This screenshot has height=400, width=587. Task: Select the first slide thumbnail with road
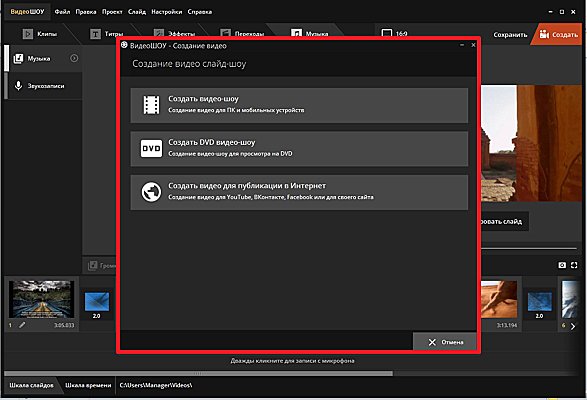click(x=41, y=299)
